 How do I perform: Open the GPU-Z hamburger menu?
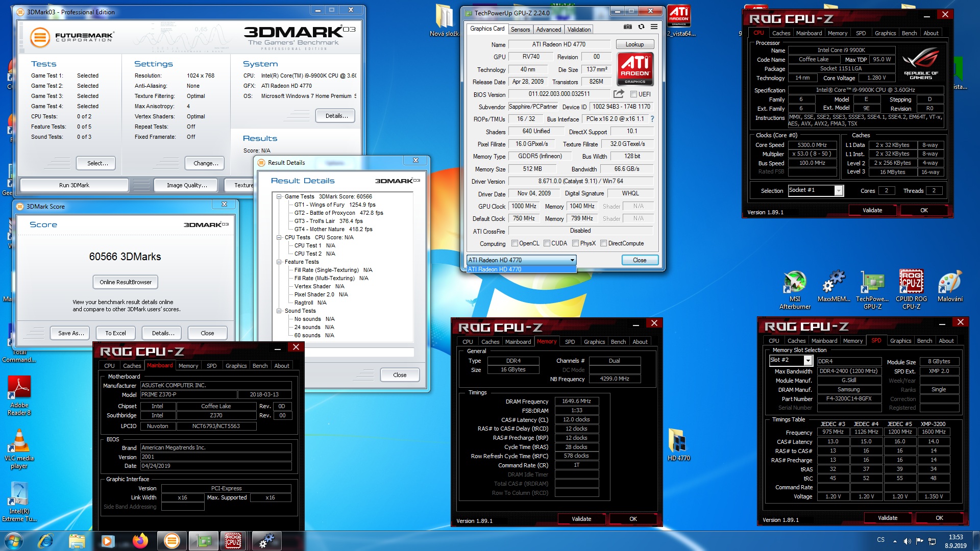click(x=654, y=27)
